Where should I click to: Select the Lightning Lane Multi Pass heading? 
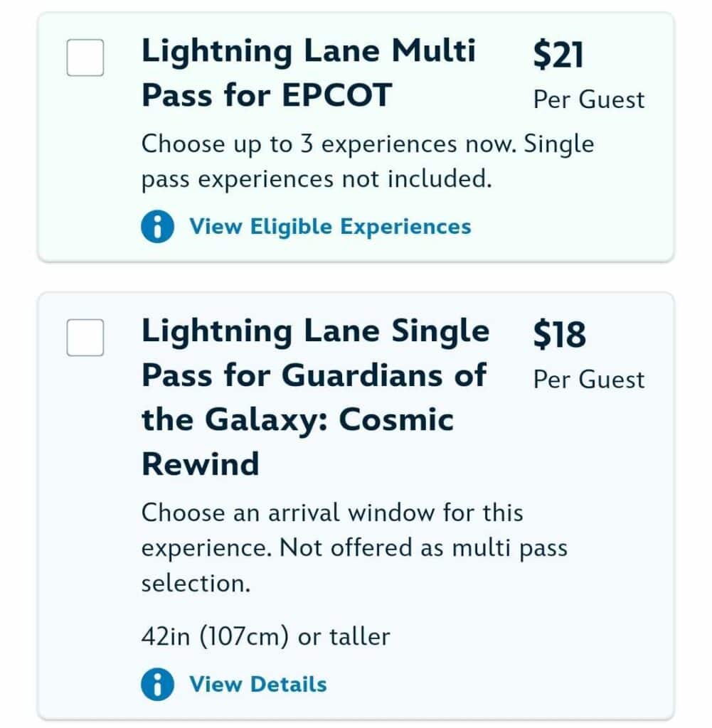point(308,73)
